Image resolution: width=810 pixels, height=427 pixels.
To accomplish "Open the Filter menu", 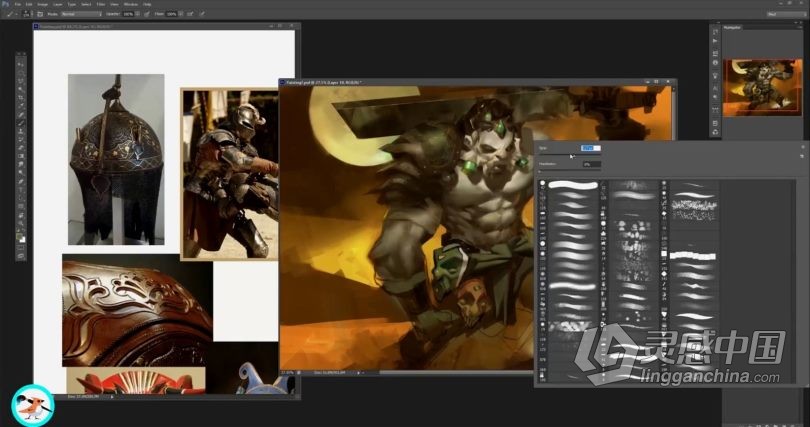I will [x=101, y=4].
